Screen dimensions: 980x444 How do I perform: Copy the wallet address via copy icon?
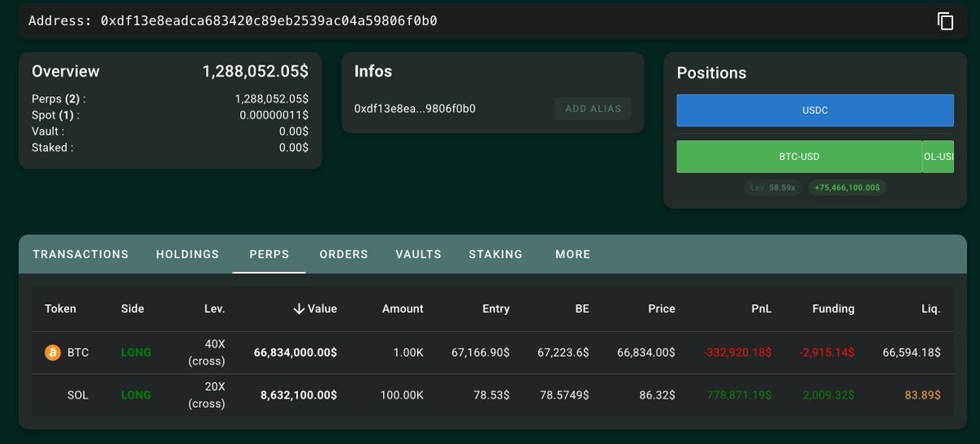pos(945,21)
